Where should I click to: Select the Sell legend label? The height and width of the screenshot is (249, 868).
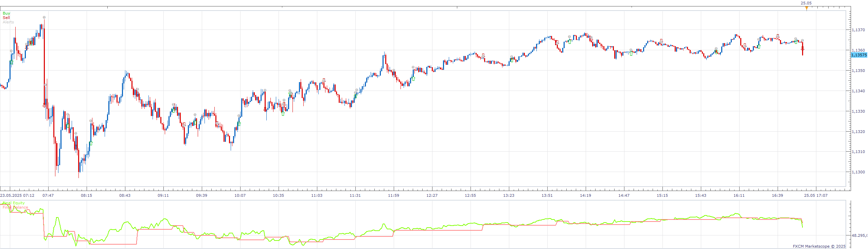(6, 18)
